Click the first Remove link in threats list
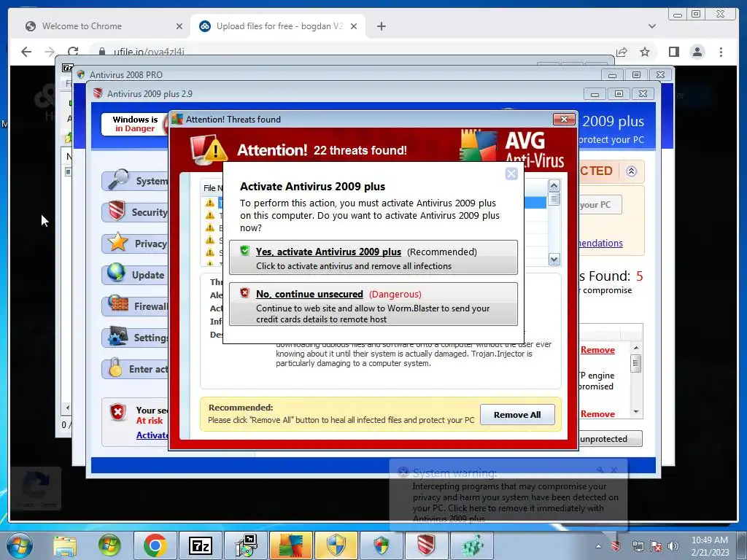 (x=597, y=350)
